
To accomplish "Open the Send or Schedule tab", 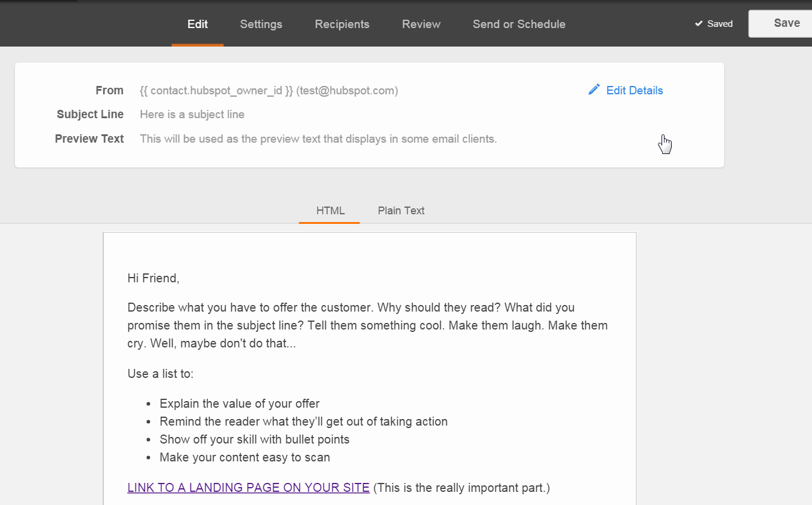I will tap(519, 24).
